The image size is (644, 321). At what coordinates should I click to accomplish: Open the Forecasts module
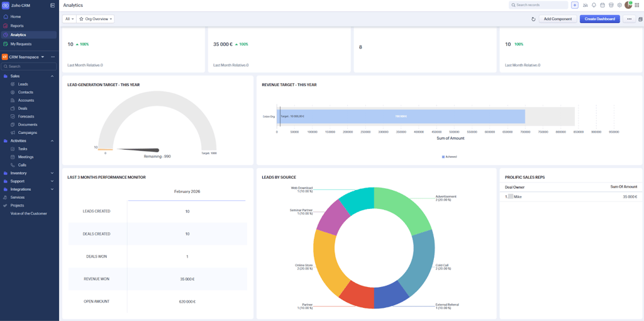click(26, 116)
